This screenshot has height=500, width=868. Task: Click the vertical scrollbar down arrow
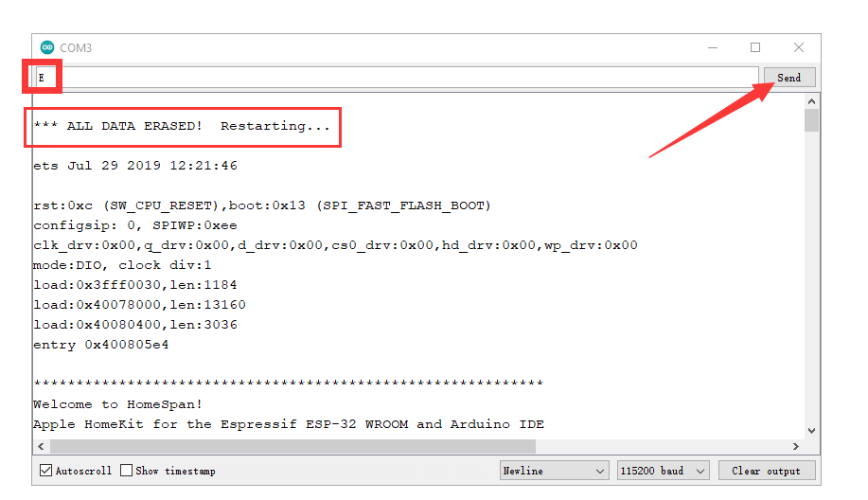(x=811, y=430)
